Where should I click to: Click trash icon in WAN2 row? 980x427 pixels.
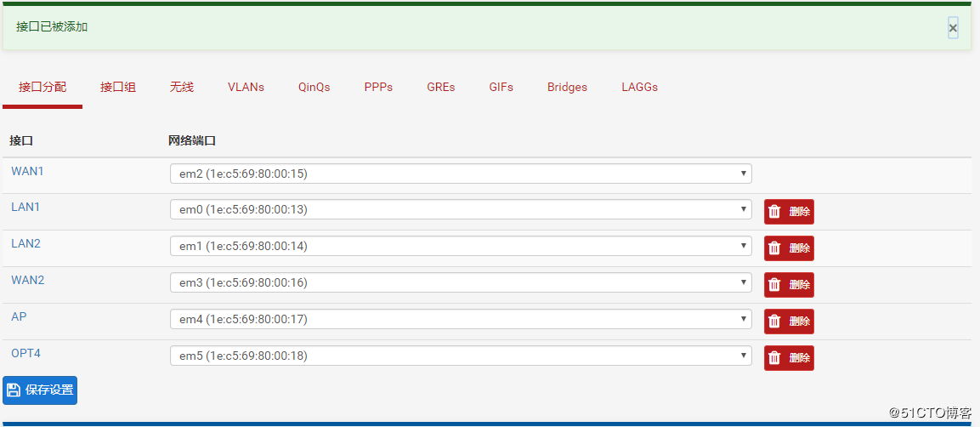click(774, 285)
